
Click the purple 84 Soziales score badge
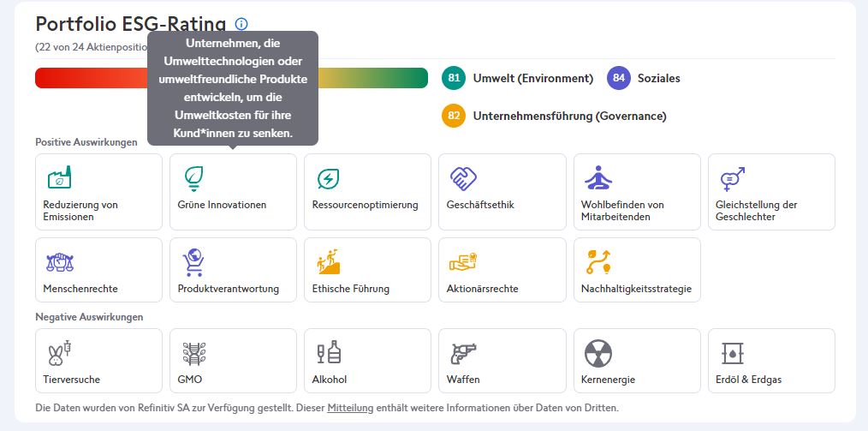point(619,78)
